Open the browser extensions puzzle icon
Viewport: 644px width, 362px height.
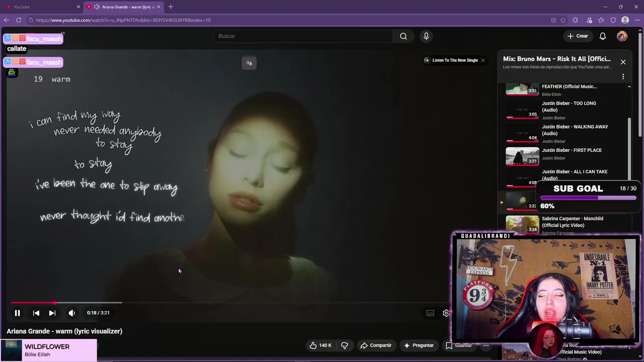(576, 20)
